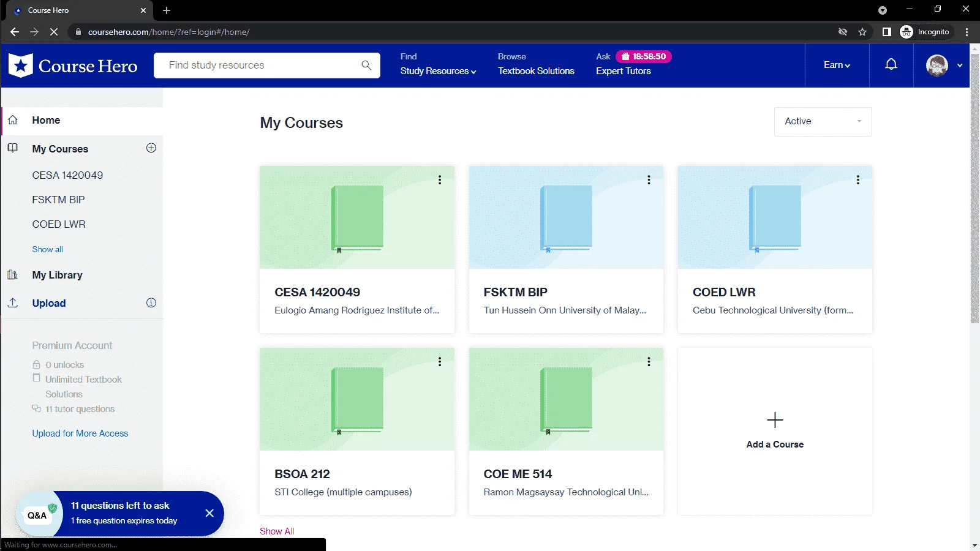Viewport: 980px width, 551px height.
Task: Click the Find study resources search field
Action: coord(266,66)
